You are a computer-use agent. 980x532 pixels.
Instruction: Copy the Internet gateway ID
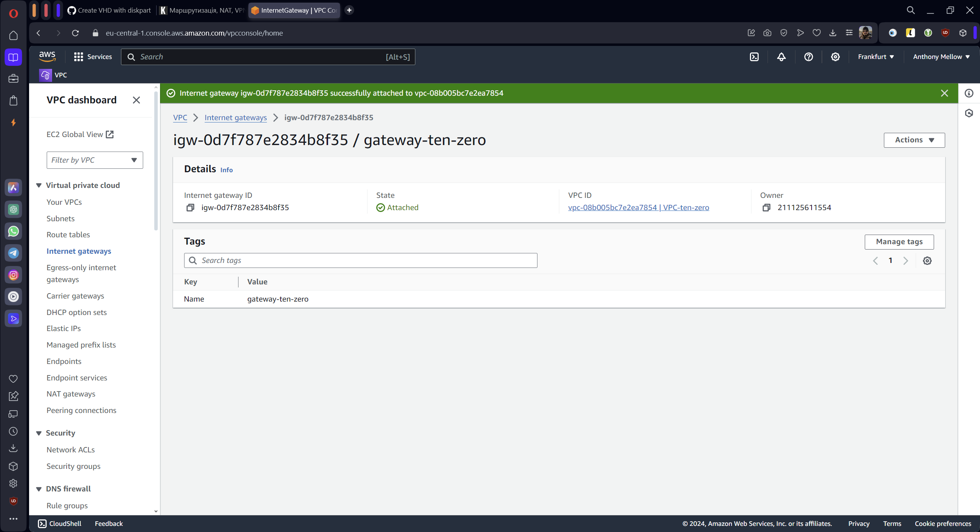click(x=190, y=207)
